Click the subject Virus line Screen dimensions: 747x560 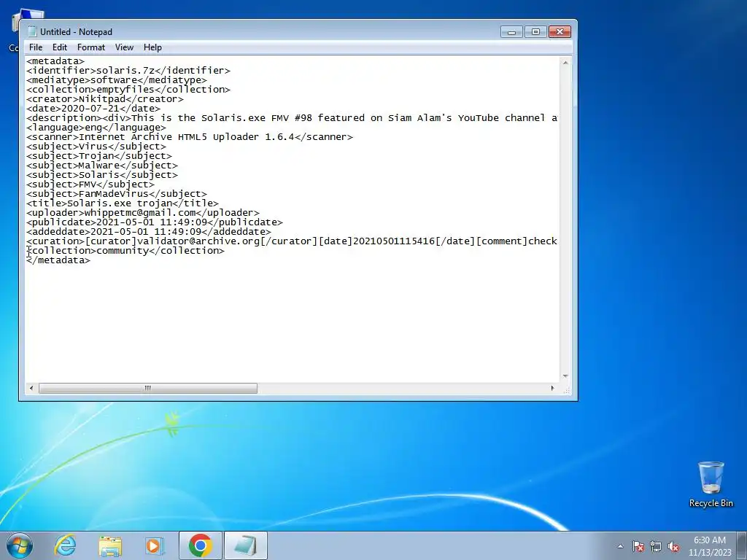(x=96, y=146)
